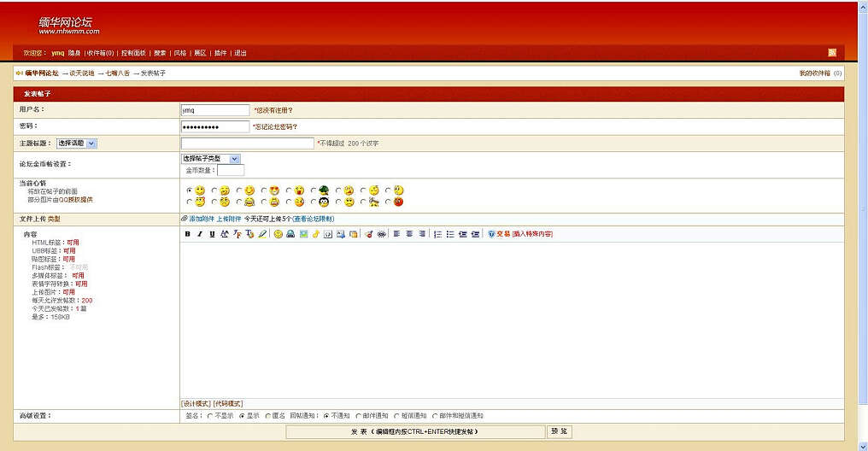Open the smiley emoticon picker in toolbar
868x451 pixels.
tap(279, 234)
